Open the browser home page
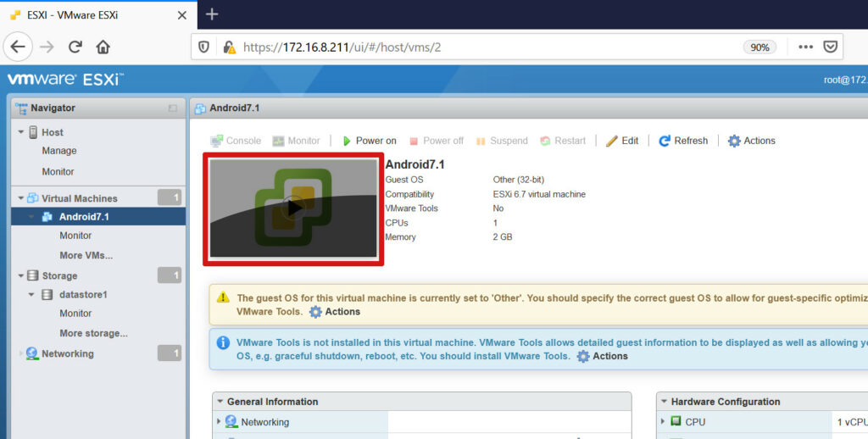Viewport: 868px width, 439px height. point(103,47)
